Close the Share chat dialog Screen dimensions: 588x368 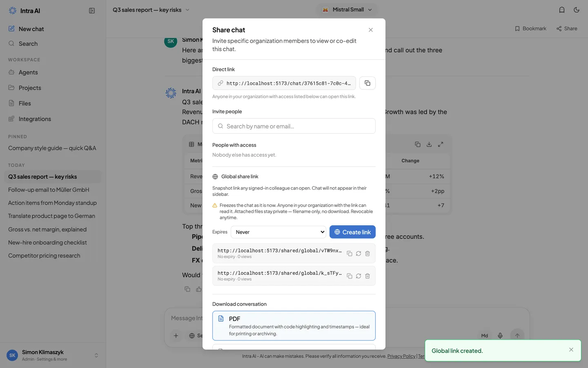(371, 30)
